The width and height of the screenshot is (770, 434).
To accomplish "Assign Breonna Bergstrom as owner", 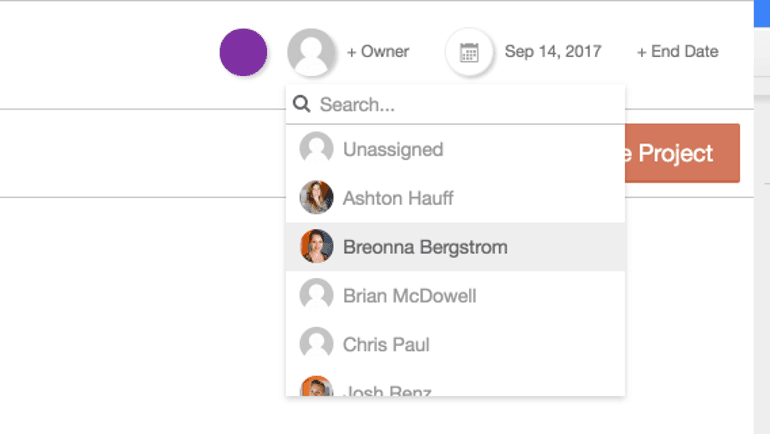I will 425,246.
